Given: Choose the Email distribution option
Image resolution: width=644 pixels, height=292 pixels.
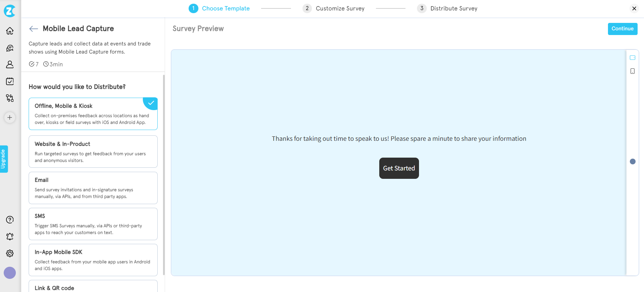Looking at the screenshot, I should click(93, 188).
